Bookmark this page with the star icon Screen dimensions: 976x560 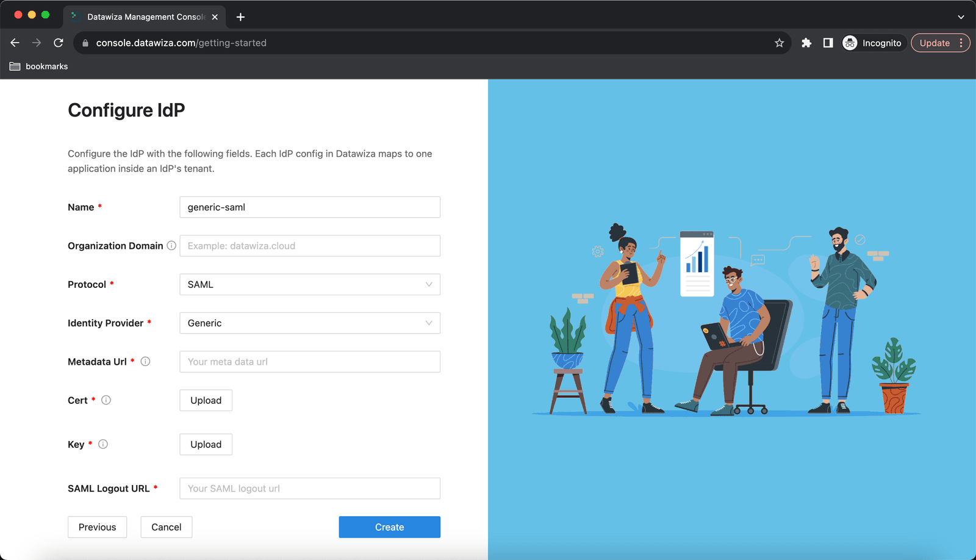779,43
